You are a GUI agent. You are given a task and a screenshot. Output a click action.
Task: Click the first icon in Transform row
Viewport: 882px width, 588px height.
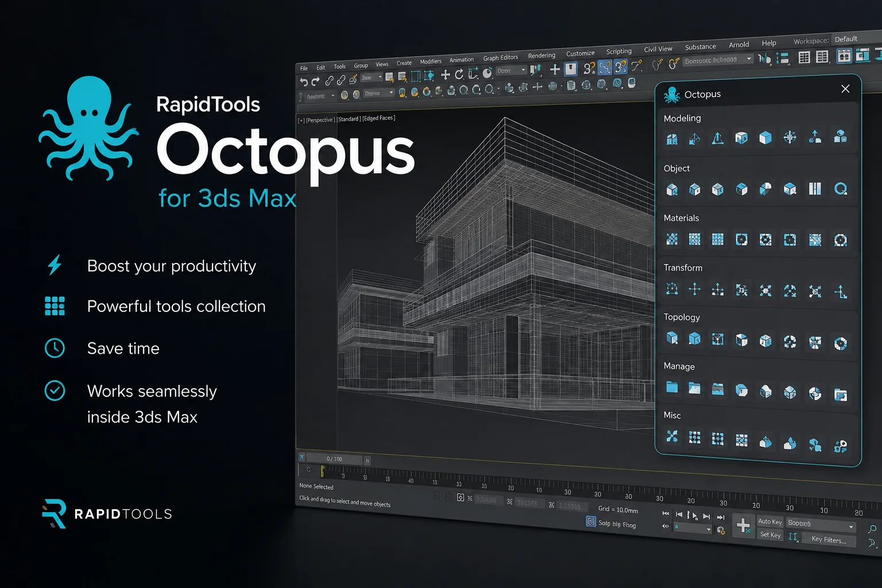coord(672,289)
